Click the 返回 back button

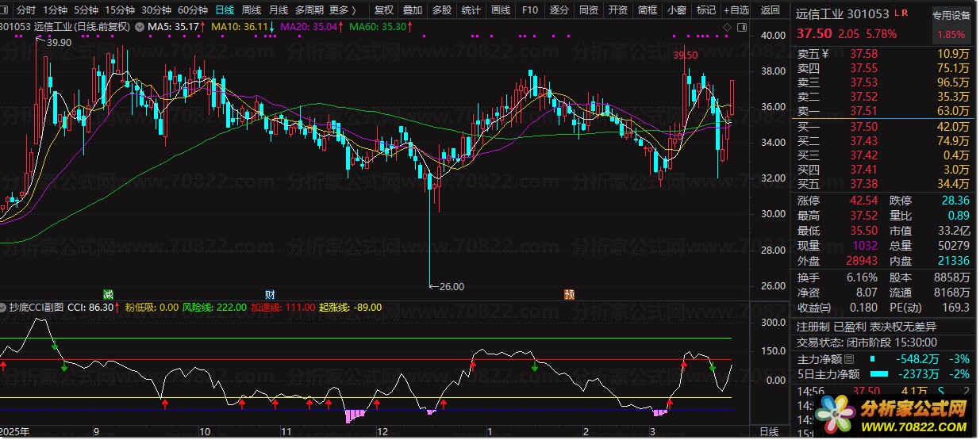tap(770, 10)
